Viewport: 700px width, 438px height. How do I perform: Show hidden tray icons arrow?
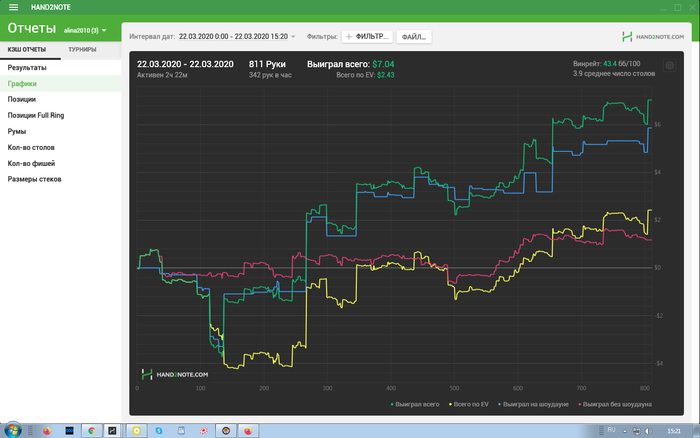[625, 431]
